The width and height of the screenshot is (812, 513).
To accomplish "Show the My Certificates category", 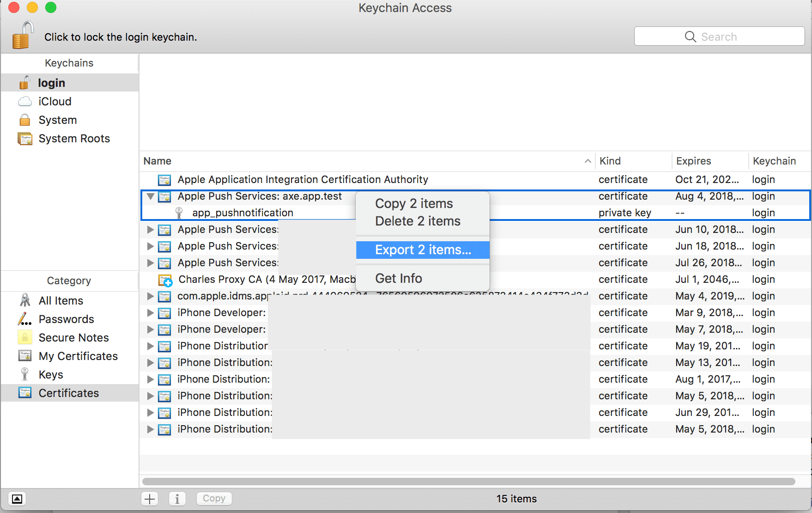I will click(x=70, y=356).
